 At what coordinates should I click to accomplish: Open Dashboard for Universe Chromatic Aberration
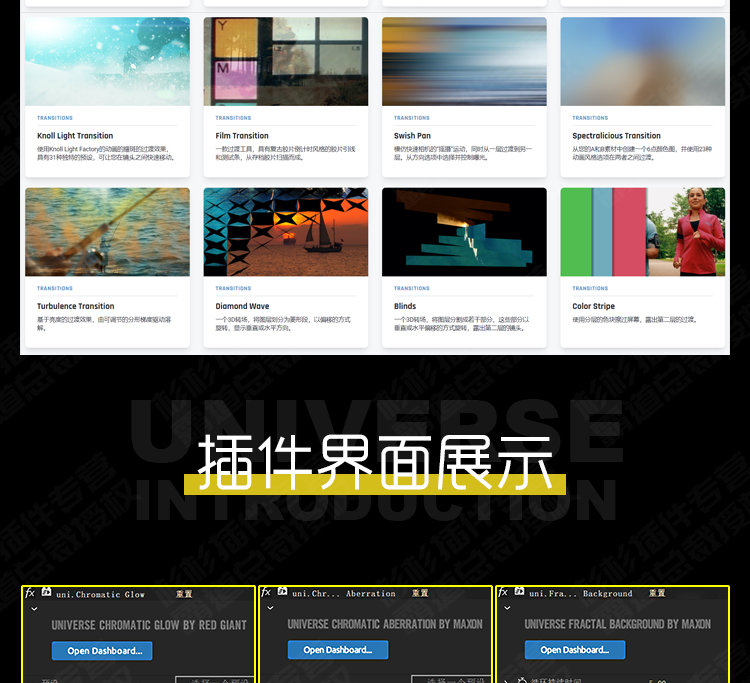tap(338, 650)
